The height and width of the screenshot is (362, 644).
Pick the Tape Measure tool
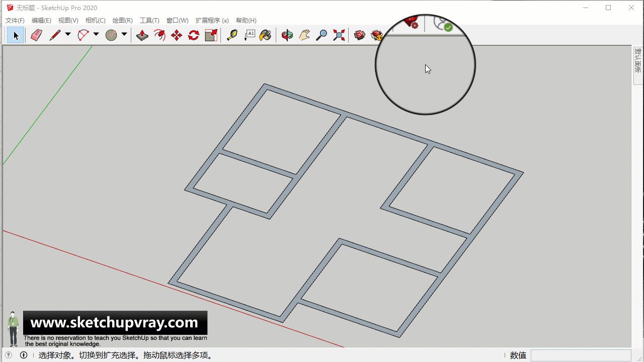point(232,35)
